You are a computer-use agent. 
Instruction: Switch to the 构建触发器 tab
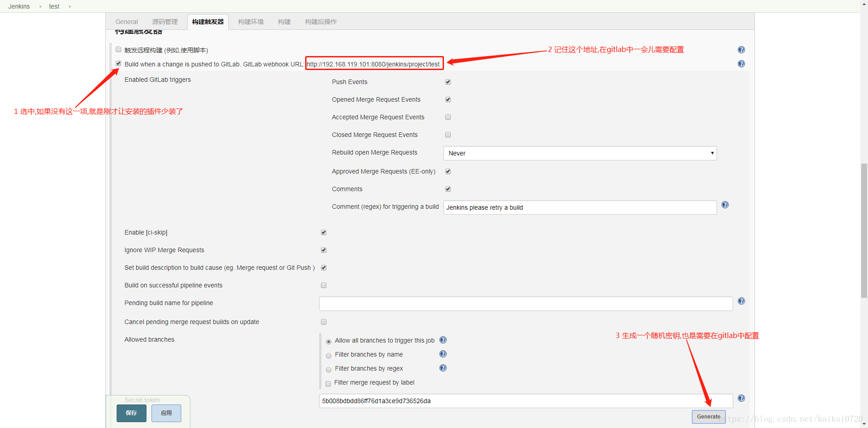208,22
